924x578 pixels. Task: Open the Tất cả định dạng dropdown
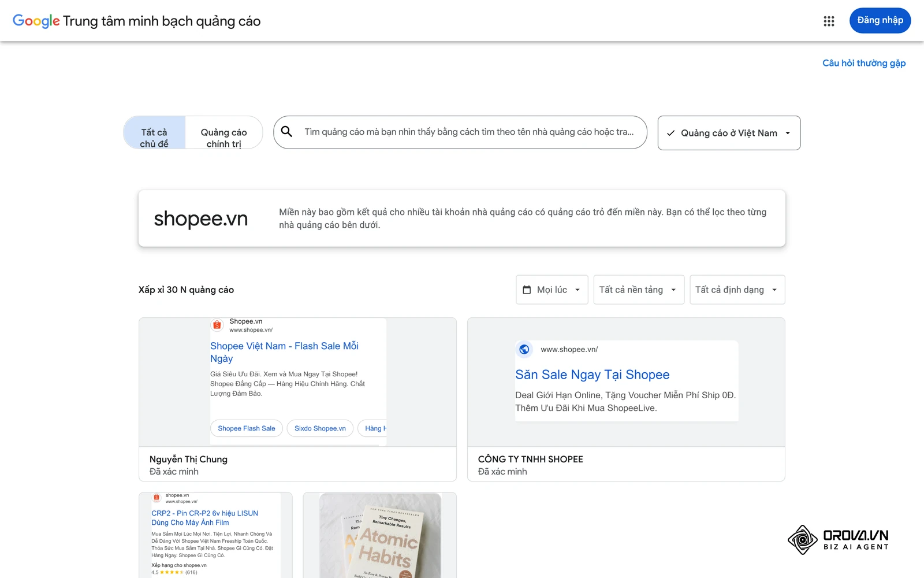(x=737, y=290)
